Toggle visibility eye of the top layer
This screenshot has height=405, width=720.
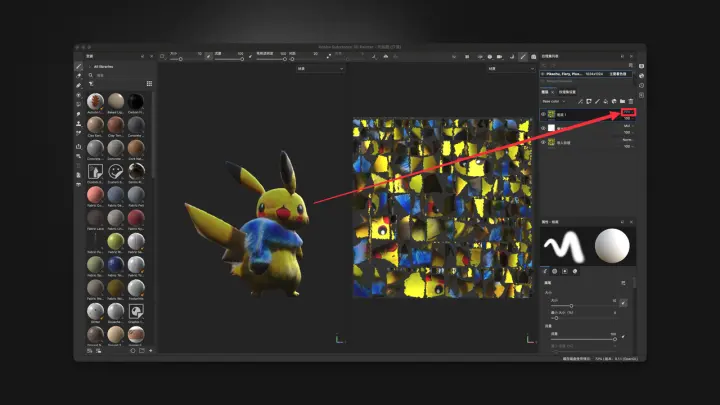coord(544,115)
